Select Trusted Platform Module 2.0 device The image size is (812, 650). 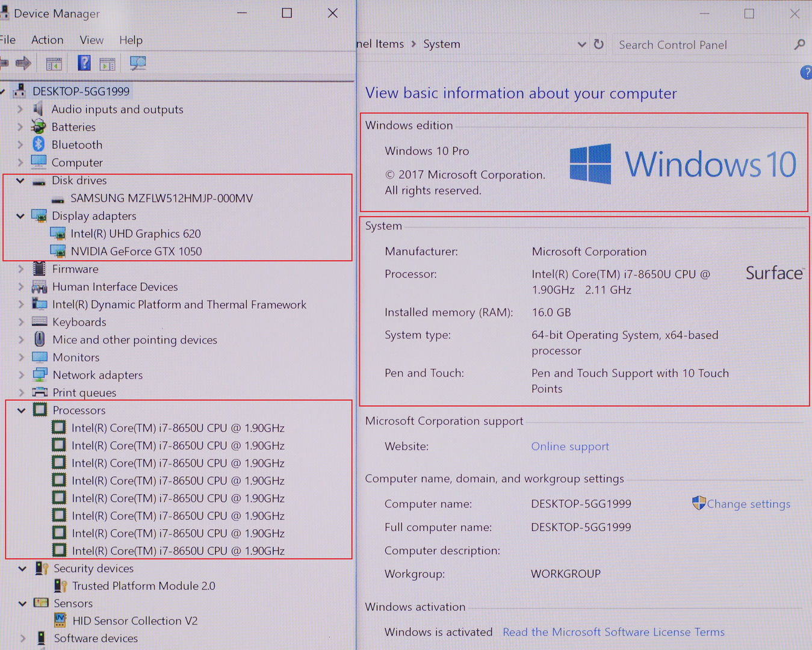[143, 586]
